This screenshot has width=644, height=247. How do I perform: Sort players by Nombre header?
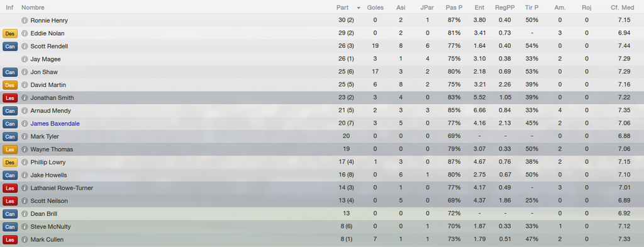point(33,8)
